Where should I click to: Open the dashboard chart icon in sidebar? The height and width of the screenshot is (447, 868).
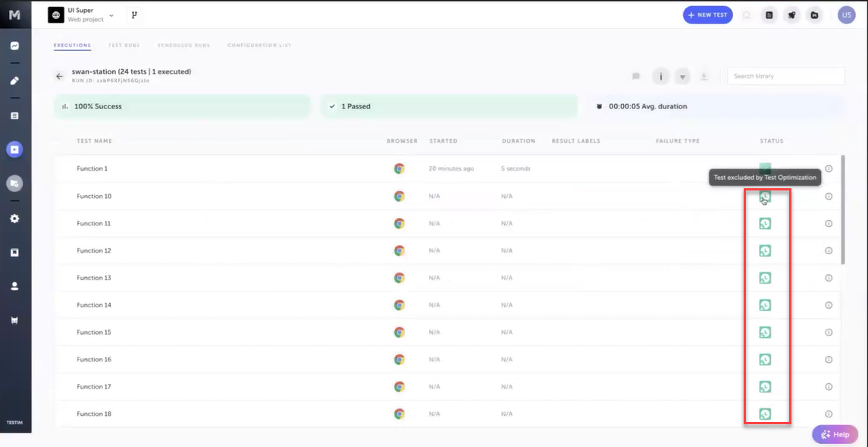tap(14, 46)
